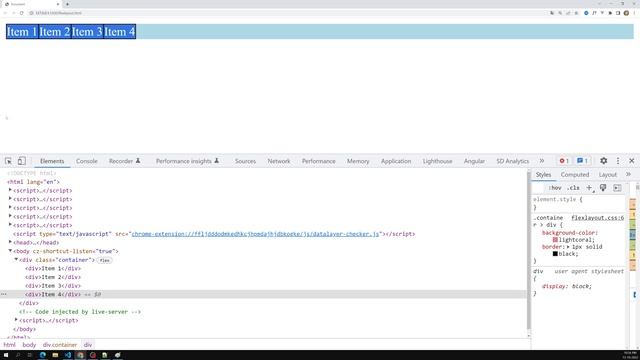Open the Memory tab
Viewport: 640px width, 360px height.
click(358, 161)
